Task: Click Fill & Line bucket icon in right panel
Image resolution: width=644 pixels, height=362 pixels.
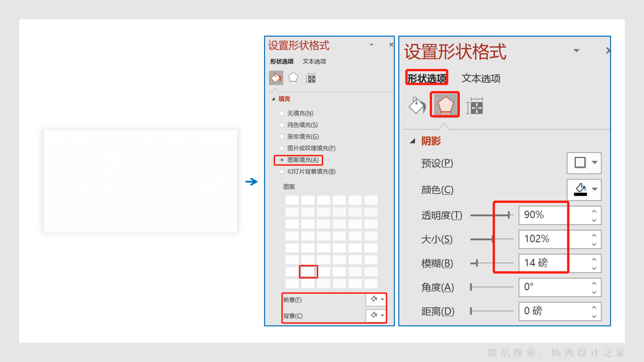Action: click(x=417, y=106)
